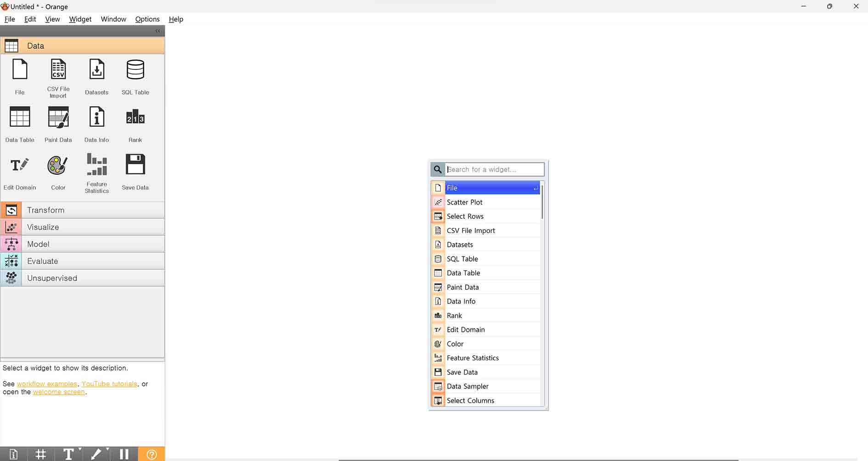Add the SQL Table widget

tap(135, 77)
